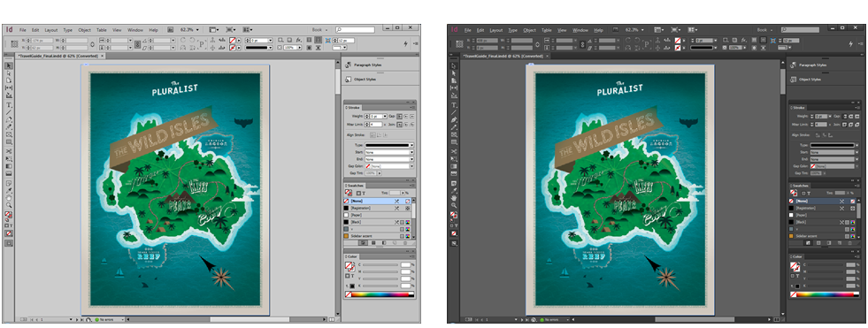Image resolution: width=868 pixels, height=328 pixels.
Task: Close the TravelGuide_Final.indd tab in dark window
Action: tap(547, 56)
